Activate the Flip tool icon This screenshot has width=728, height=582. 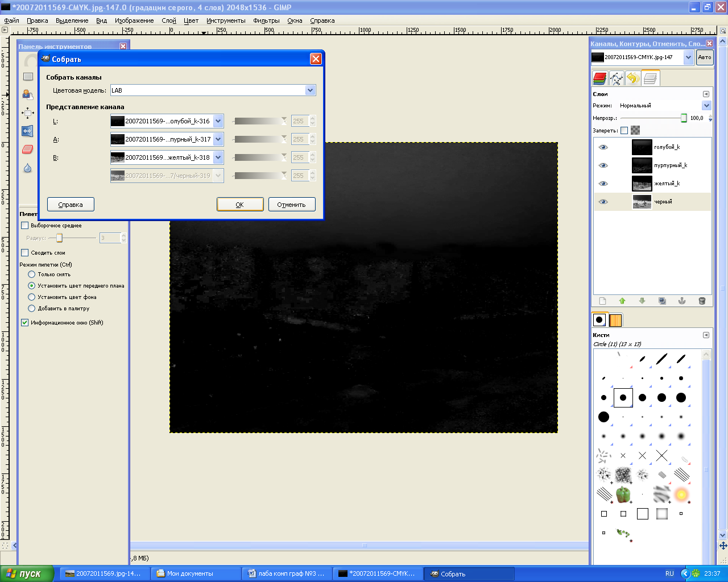click(28, 131)
